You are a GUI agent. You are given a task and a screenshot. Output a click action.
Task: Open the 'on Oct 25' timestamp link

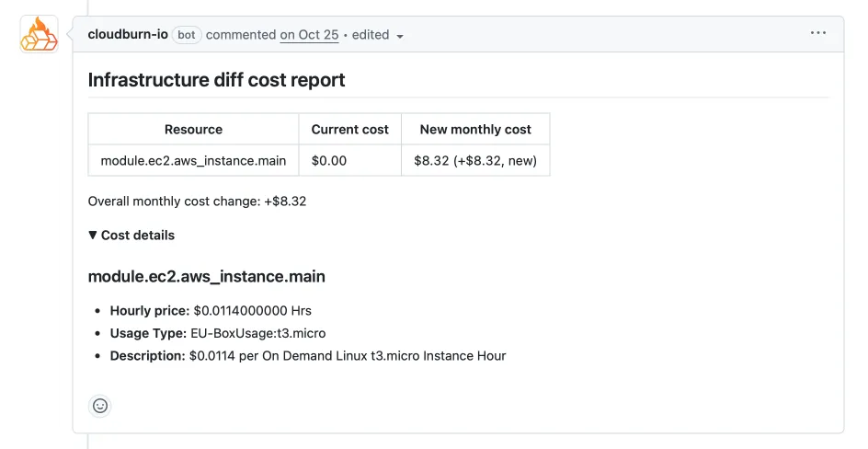[x=309, y=35]
